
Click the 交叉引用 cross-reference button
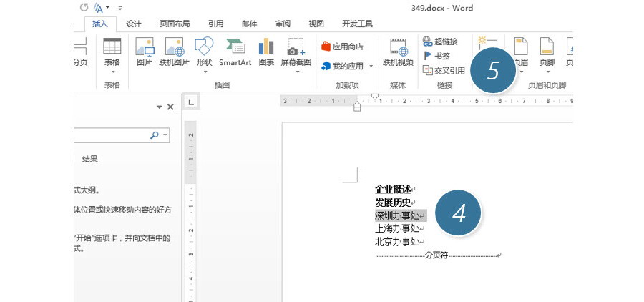point(444,71)
